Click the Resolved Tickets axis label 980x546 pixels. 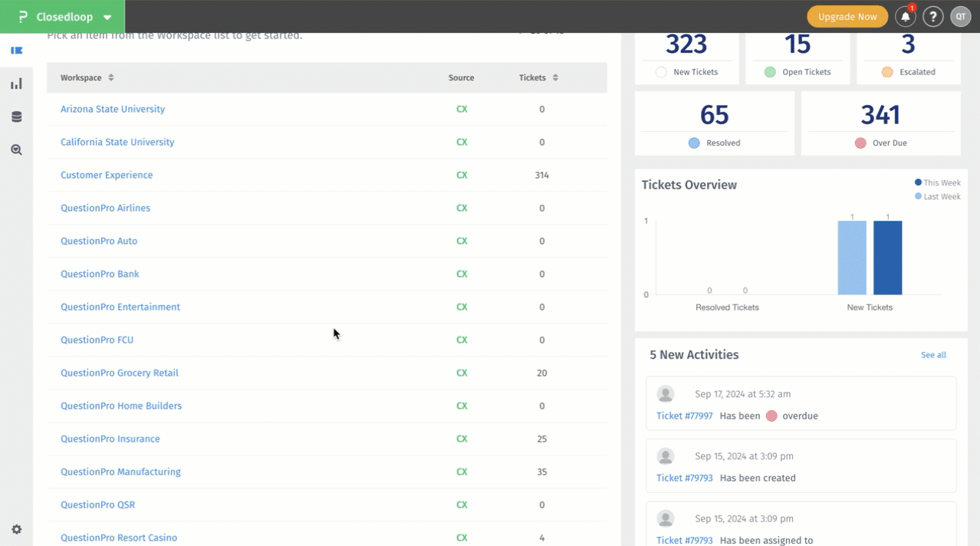tap(727, 308)
